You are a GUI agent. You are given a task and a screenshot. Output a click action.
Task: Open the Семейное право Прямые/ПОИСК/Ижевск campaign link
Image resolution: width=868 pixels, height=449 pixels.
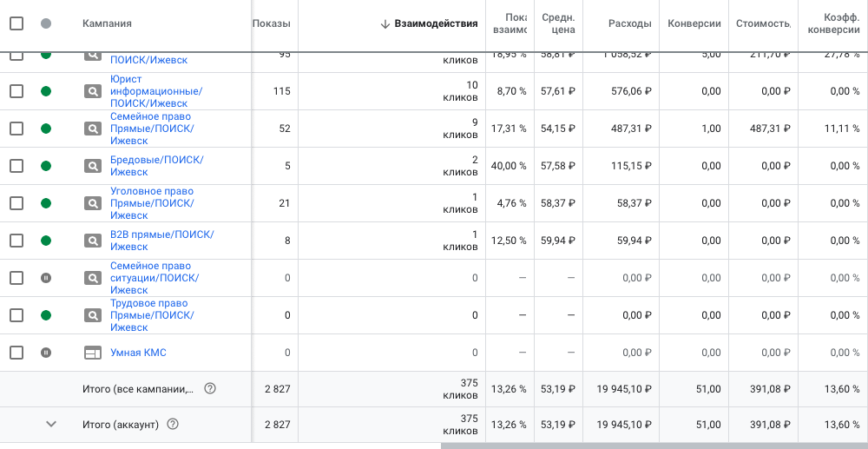152,129
